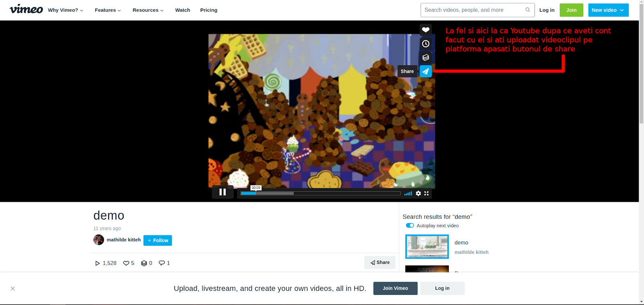Image resolution: width=644 pixels, height=305 pixels.
Task: Click the search magnifier icon
Action: click(x=528, y=10)
